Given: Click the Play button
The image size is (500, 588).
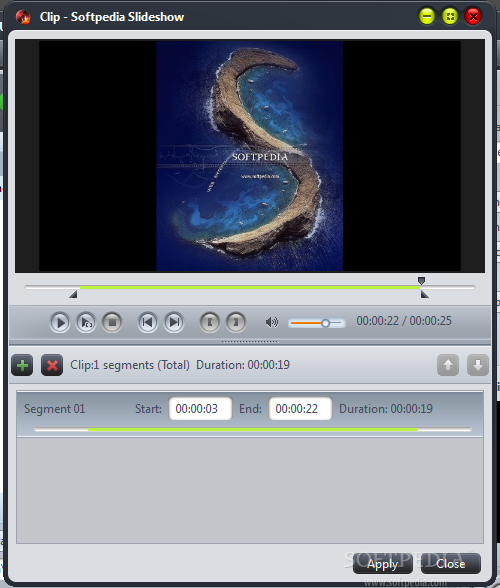Looking at the screenshot, I should (x=60, y=322).
